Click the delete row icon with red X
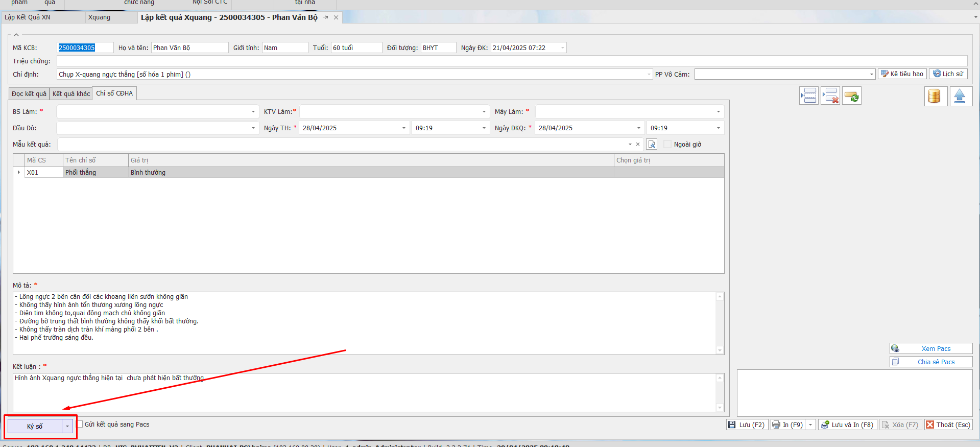 (x=830, y=96)
